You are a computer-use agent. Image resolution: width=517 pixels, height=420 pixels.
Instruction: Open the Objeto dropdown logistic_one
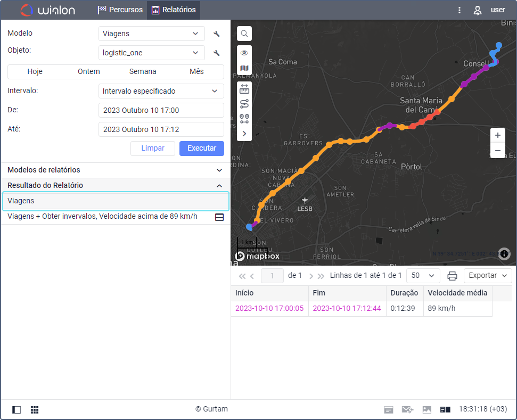click(x=152, y=53)
